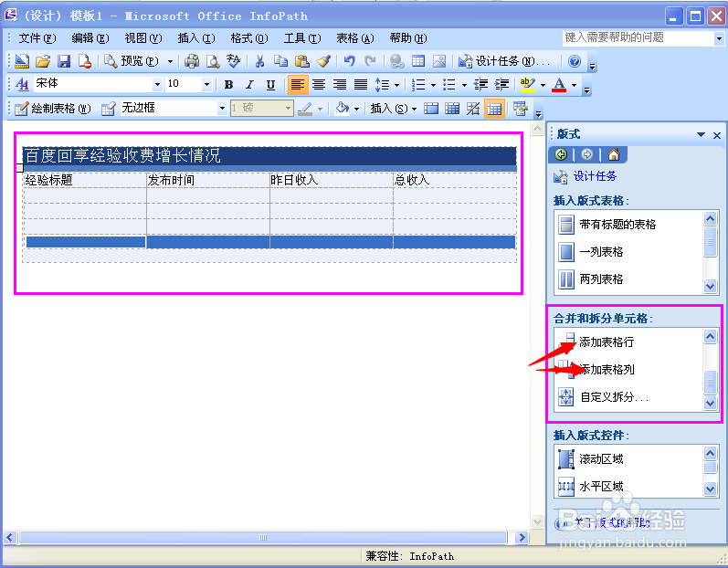The height and width of the screenshot is (568, 728).
Task: Click the eraser icon beside Draw Table
Action: [108, 109]
